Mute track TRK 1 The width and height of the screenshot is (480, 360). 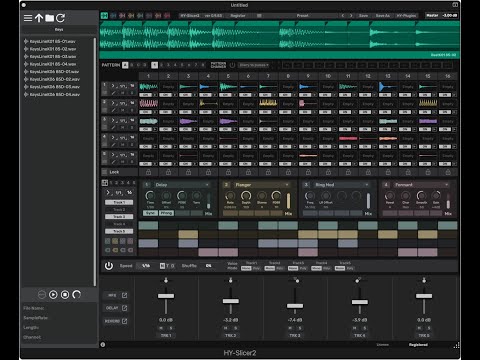click(x=161, y=328)
